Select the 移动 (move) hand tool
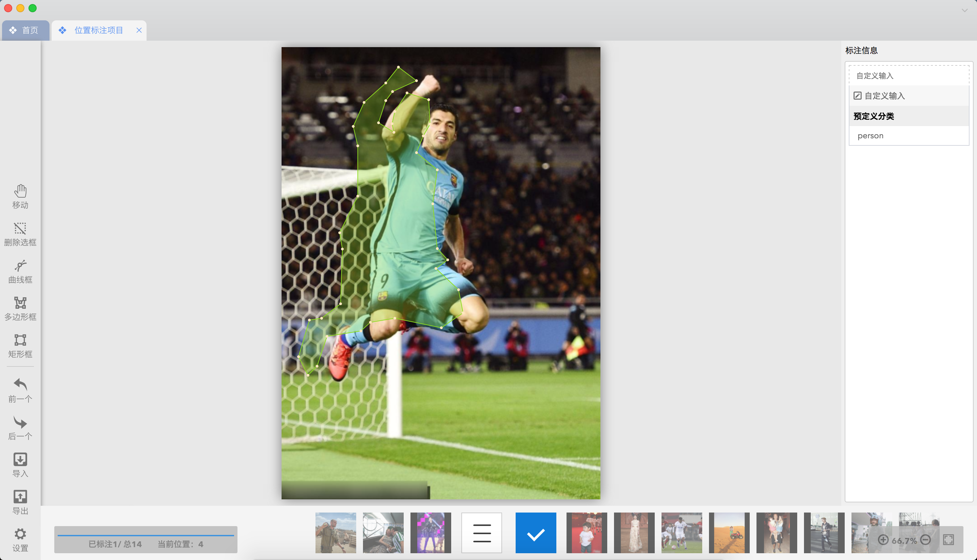This screenshot has height=560, width=977. (x=20, y=196)
